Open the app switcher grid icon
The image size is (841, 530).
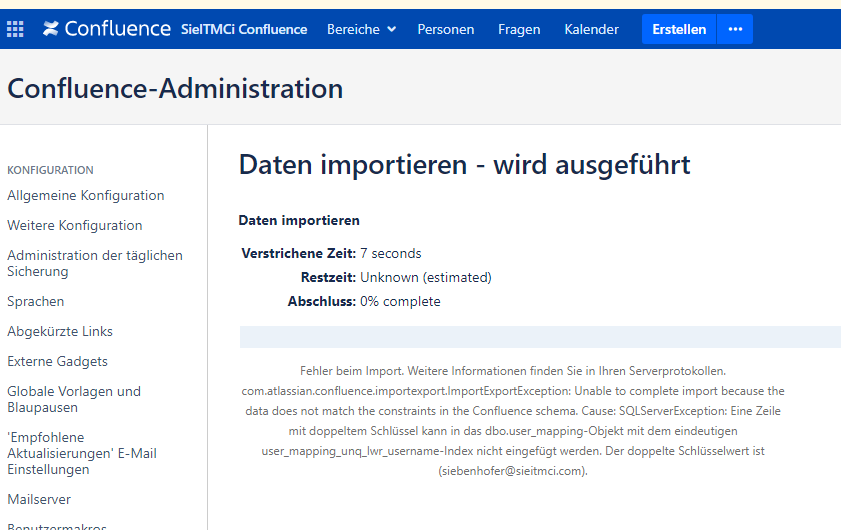coord(15,29)
